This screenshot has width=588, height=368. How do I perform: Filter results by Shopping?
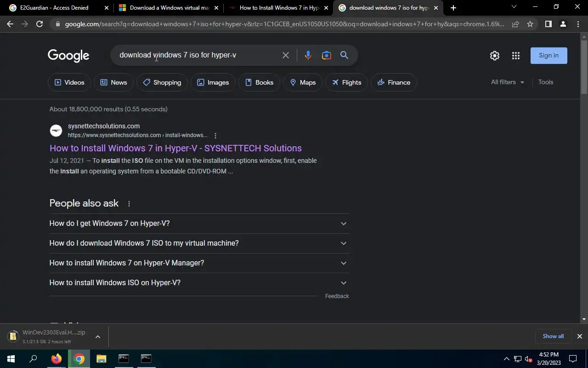(162, 82)
